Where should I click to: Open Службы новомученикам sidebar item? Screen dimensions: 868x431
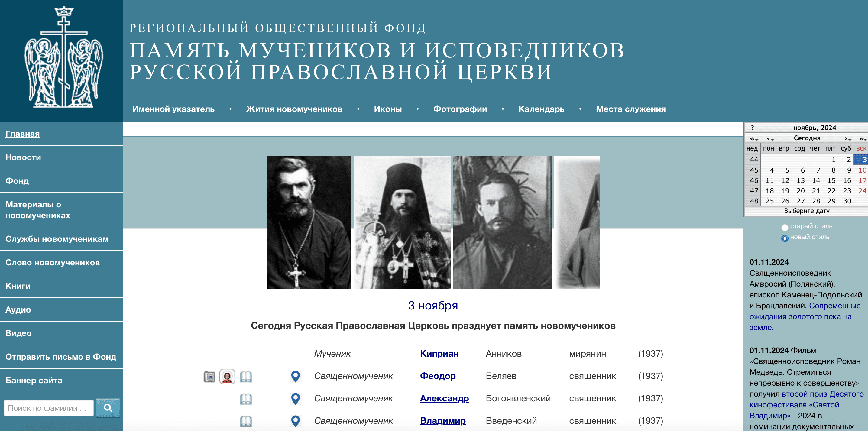pyautogui.click(x=62, y=239)
